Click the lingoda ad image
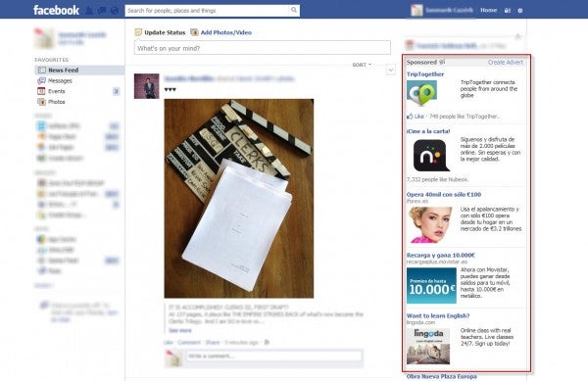 click(x=428, y=346)
